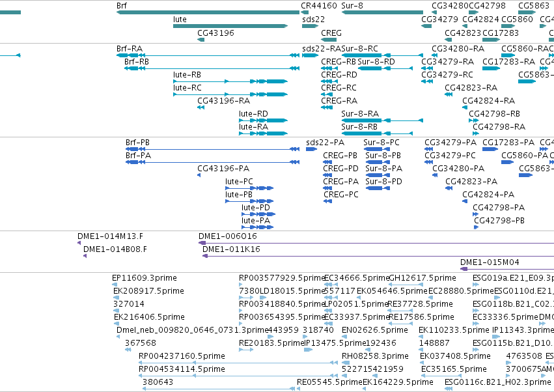The height and width of the screenshot is (392, 554).
Task: Open the EK216406.5prime EST label
Action: point(149,317)
